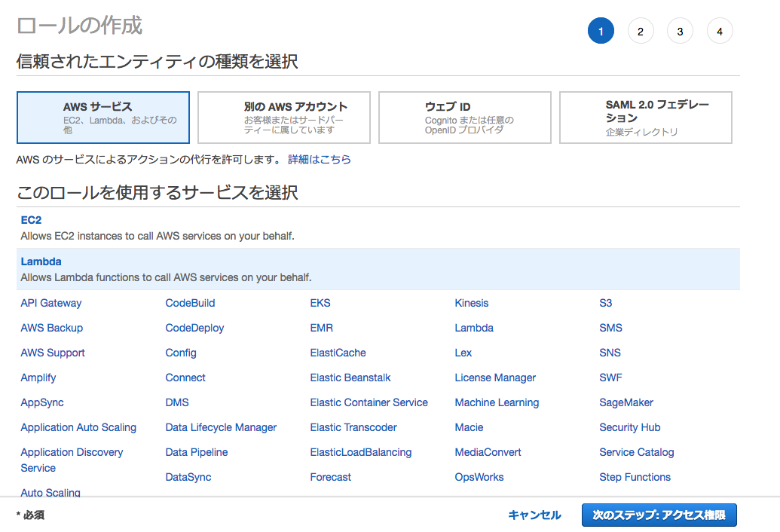Click the Lambda link listed between Kinesis and Lex

(x=474, y=328)
